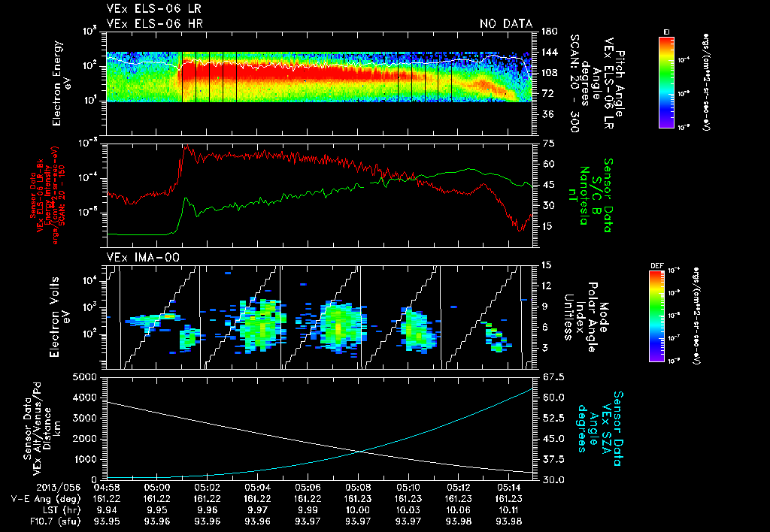Screen dimensions: 770x532
Task: Click the '05:08' time tick label
Action: tap(358, 488)
